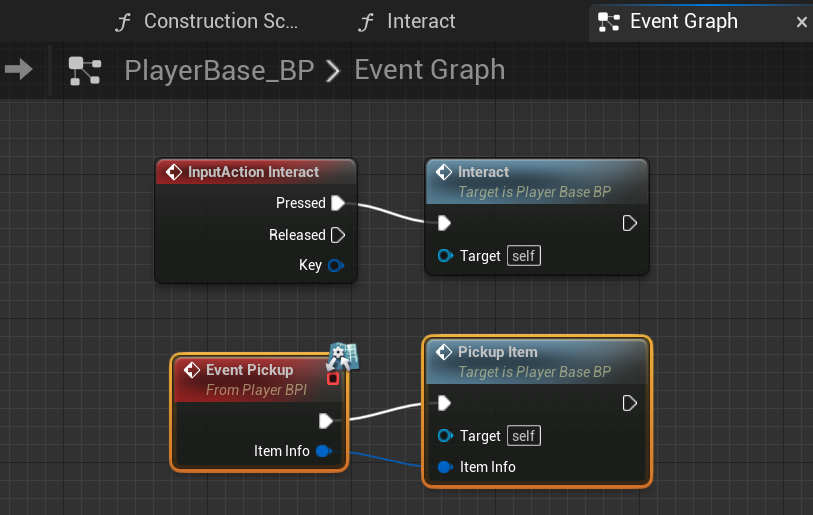Click the Interact node's input execution pin
The image size is (813, 515).
[444, 223]
